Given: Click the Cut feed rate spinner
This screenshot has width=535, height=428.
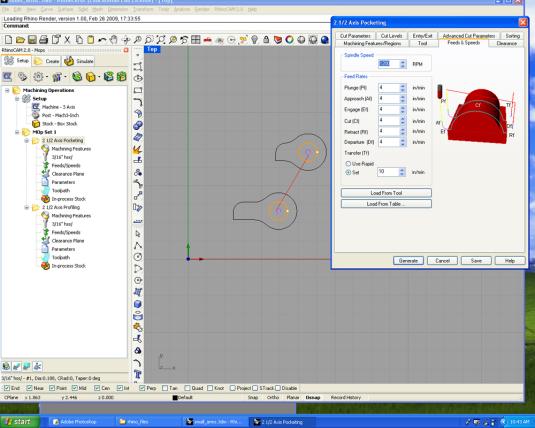Looking at the screenshot, I should [403, 121].
